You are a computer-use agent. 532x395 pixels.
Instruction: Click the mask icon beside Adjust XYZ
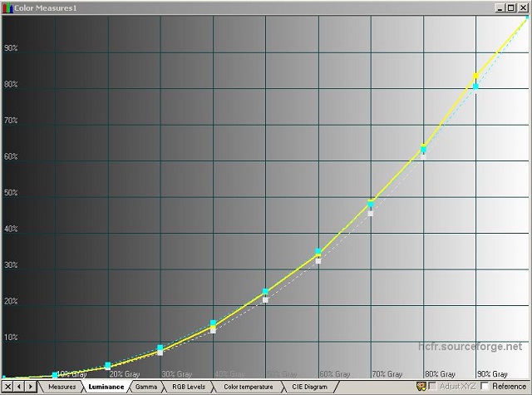[x=421, y=386]
